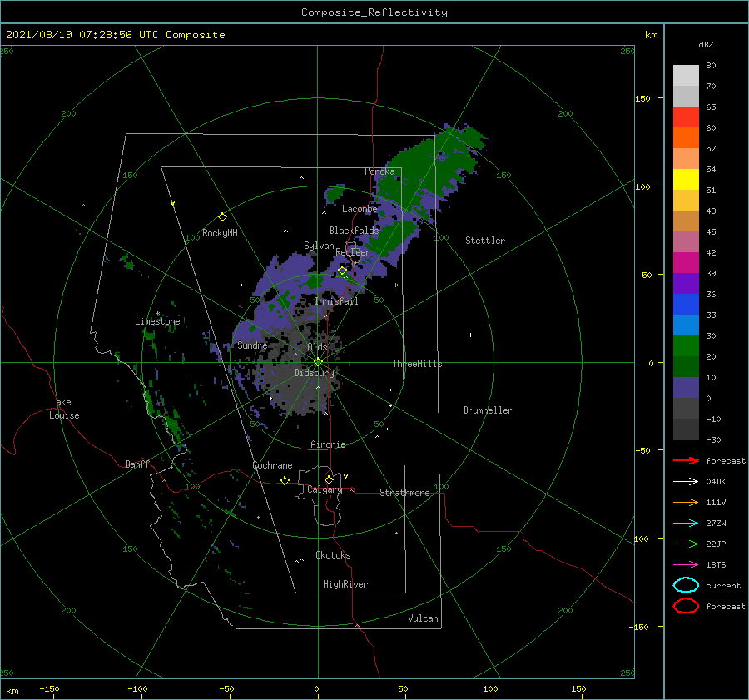Click the current legend label
The height and width of the screenshot is (700, 749).
pyautogui.click(x=723, y=585)
